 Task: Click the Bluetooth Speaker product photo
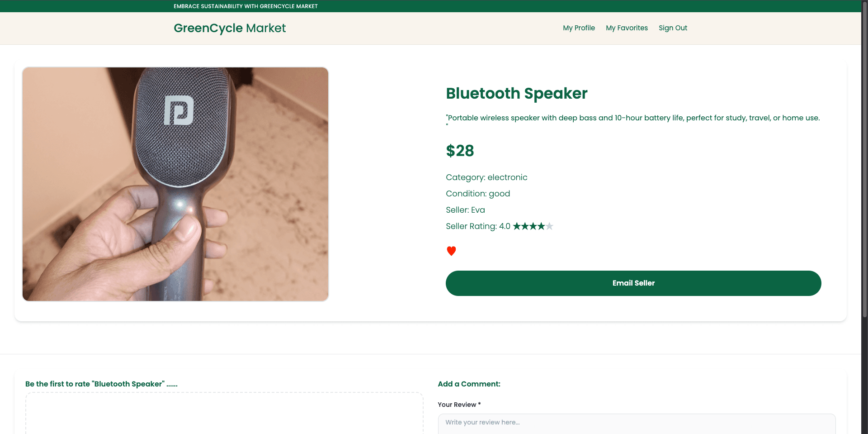pyautogui.click(x=175, y=183)
